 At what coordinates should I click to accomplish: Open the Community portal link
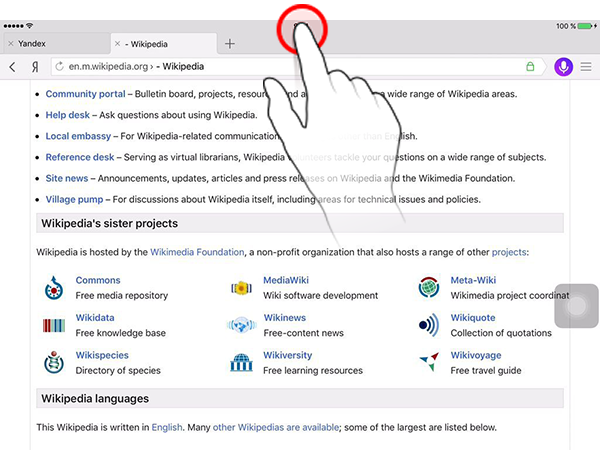tap(85, 94)
